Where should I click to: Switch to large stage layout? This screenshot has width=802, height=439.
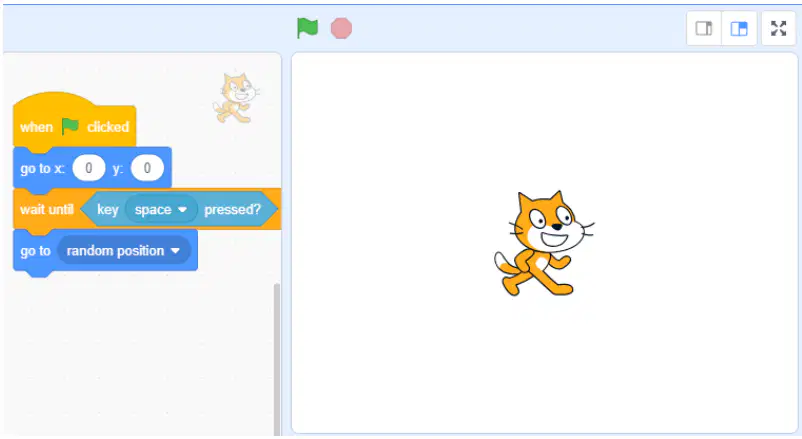[x=739, y=29]
